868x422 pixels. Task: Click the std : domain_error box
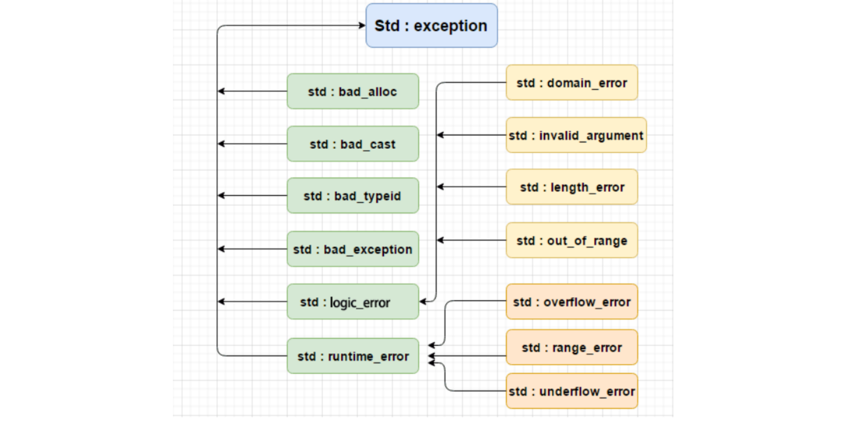(572, 83)
